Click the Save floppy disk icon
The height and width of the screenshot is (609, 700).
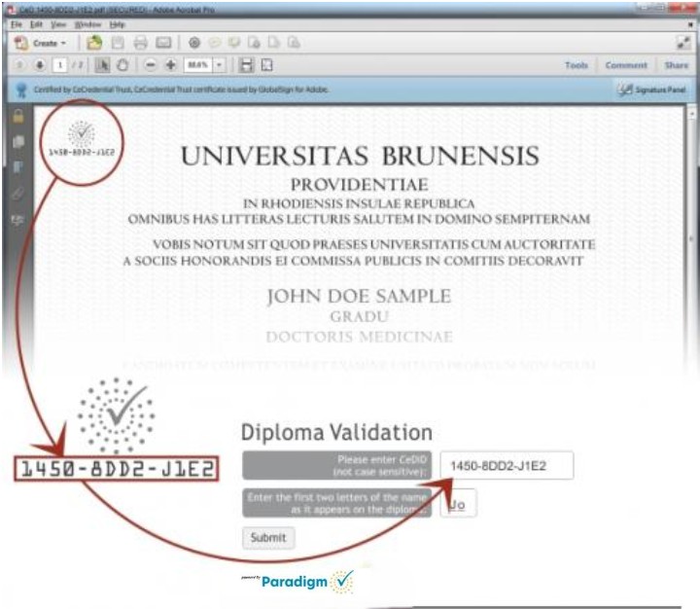pyautogui.click(x=118, y=43)
